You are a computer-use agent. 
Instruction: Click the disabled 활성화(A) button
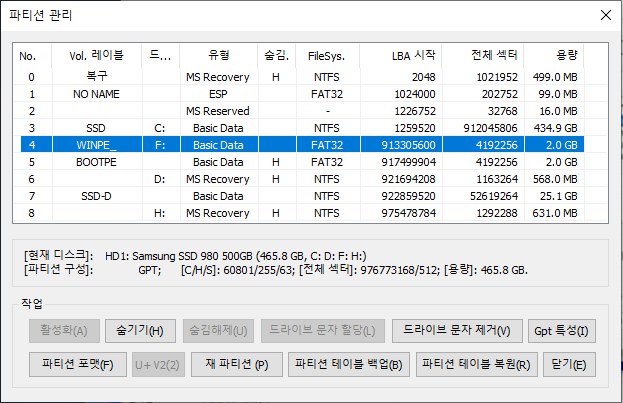pyautogui.click(x=64, y=331)
